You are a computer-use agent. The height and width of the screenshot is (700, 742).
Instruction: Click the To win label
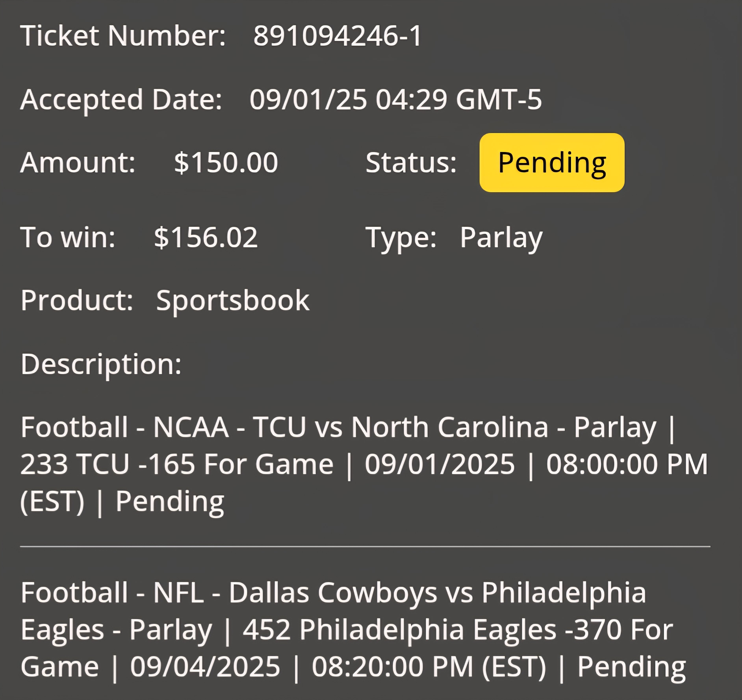(68, 237)
